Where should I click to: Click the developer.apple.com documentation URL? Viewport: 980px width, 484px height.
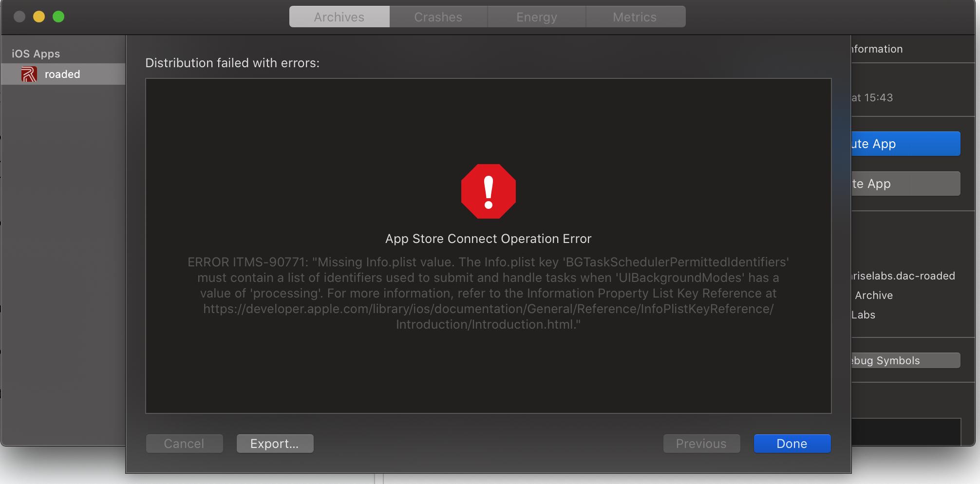[488, 316]
